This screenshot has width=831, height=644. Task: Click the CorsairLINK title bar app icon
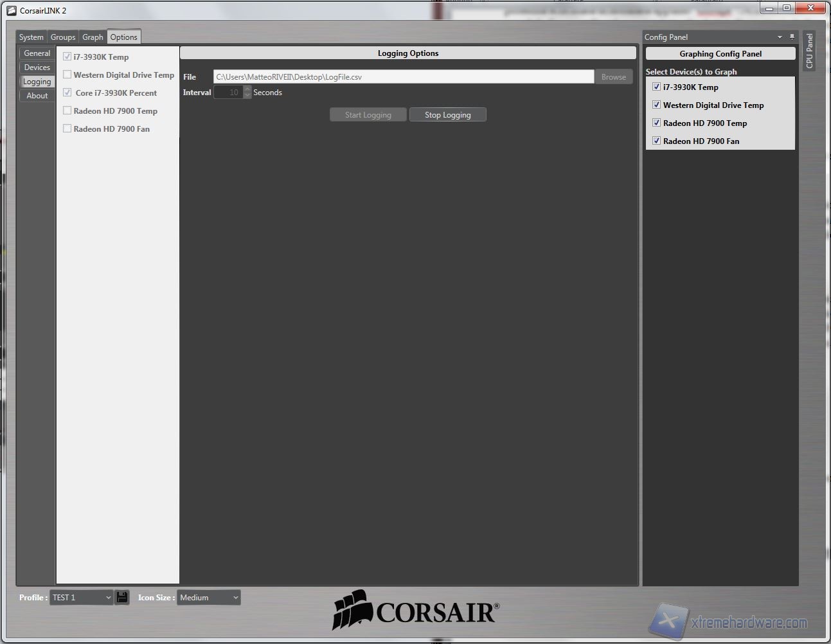point(11,10)
